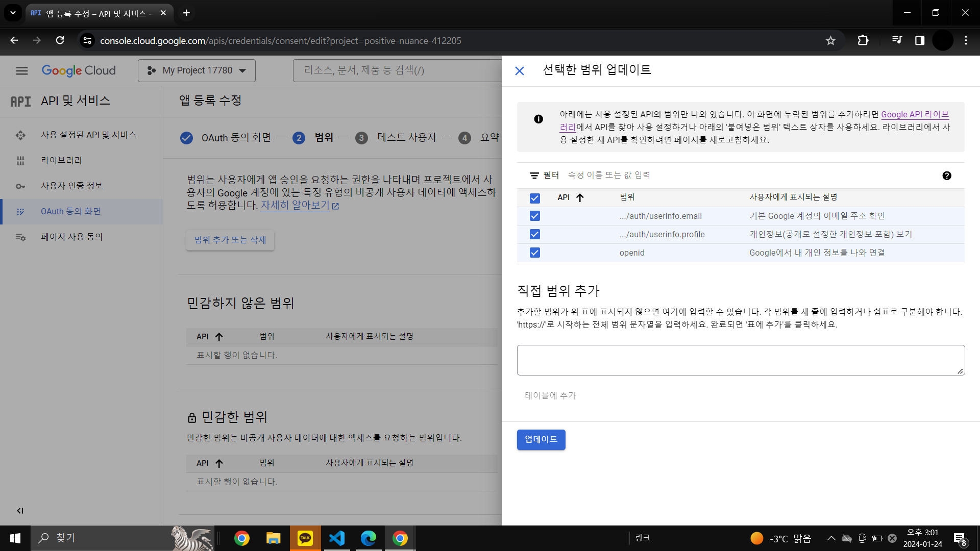Viewport: 980px width, 551px height.
Task: Reload the page
Action: [60, 41]
